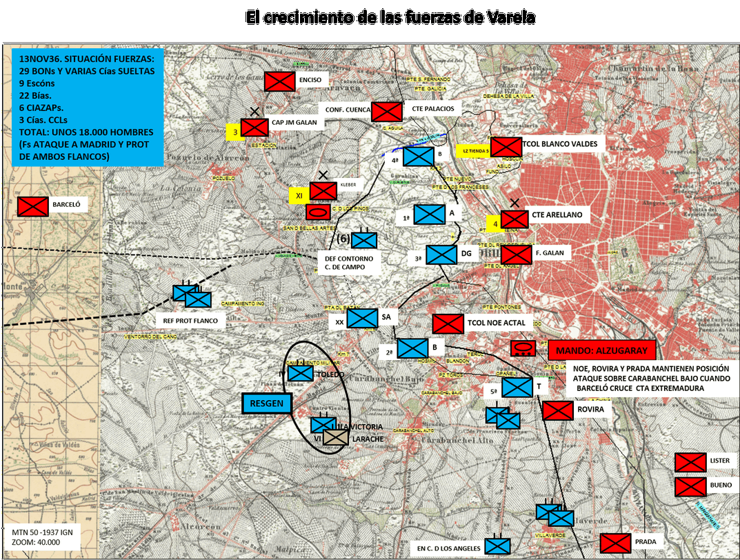Click the F. GALAN red unit symbol
The image size is (740, 560).
point(517,254)
